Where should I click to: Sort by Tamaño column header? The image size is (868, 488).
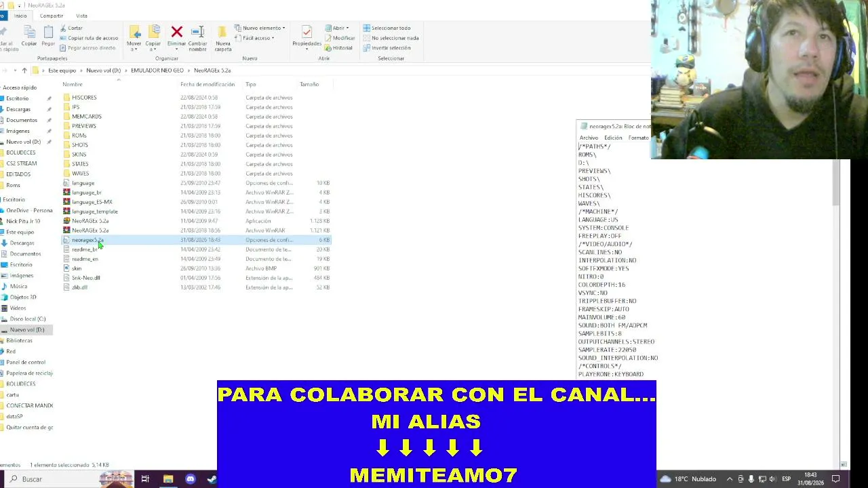309,84
